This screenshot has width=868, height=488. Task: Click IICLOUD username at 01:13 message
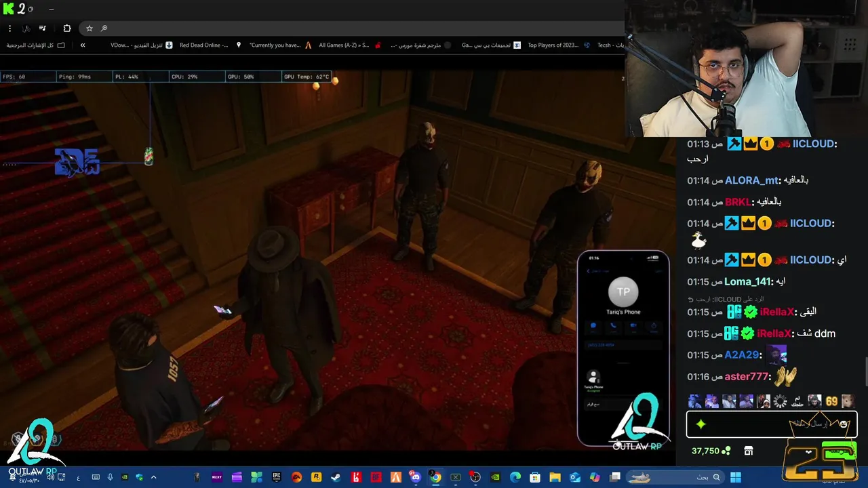(813, 144)
